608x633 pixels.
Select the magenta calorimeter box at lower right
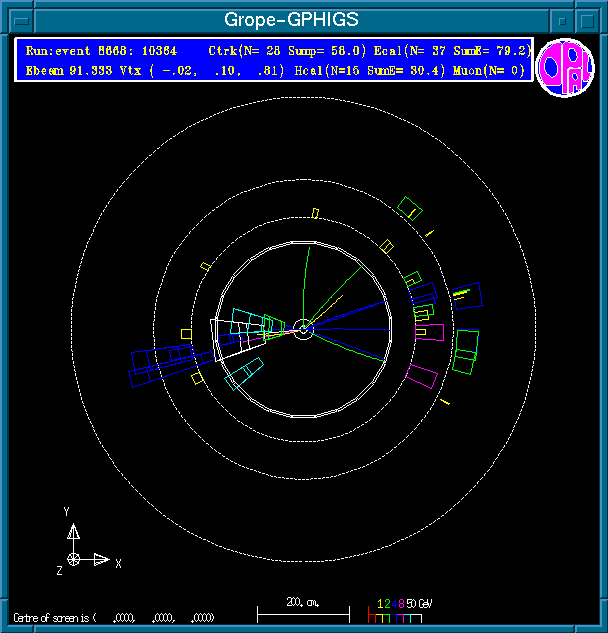click(423, 376)
